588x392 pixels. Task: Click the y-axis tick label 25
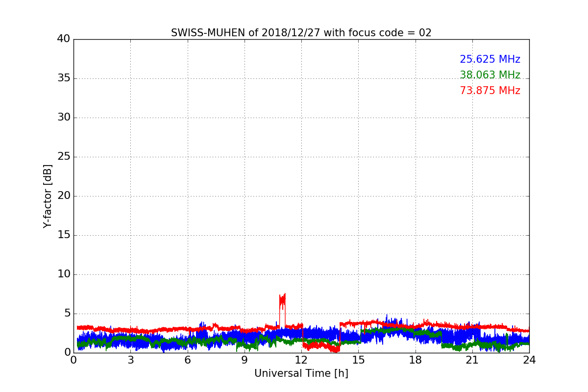[64, 157]
